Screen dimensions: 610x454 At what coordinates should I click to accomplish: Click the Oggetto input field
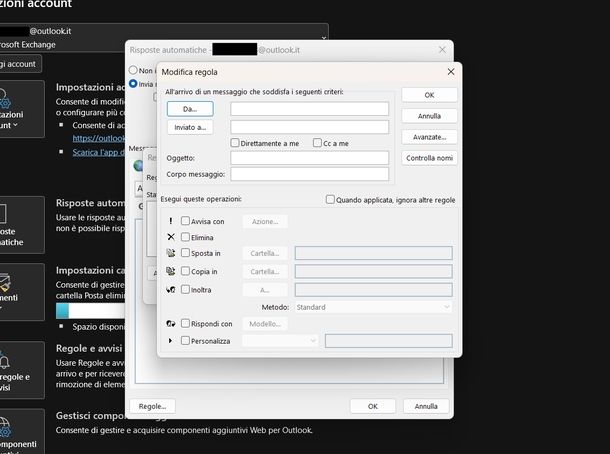click(x=309, y=158)
